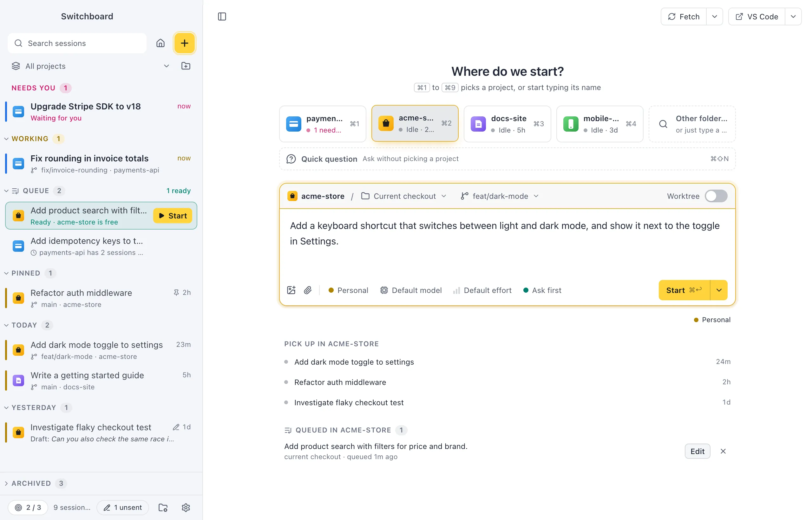Click the add project folder icon

pyautogui.click(x=186, y=66)
